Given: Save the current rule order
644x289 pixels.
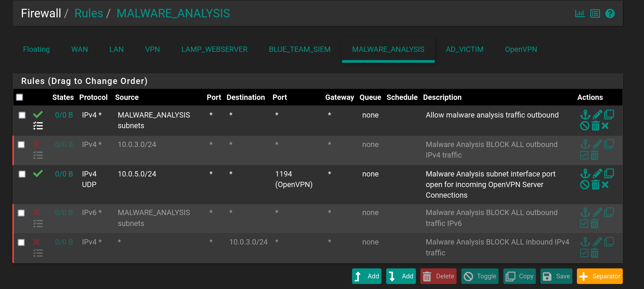Looking at the screenshot, I should [556, 276].
